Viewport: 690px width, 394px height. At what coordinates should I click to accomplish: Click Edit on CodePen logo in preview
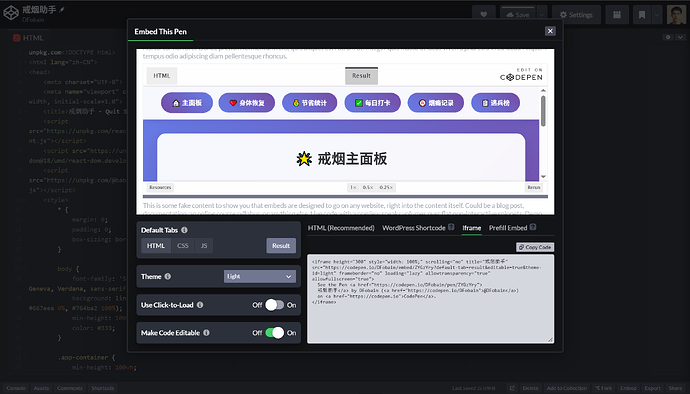pos(521,75)
